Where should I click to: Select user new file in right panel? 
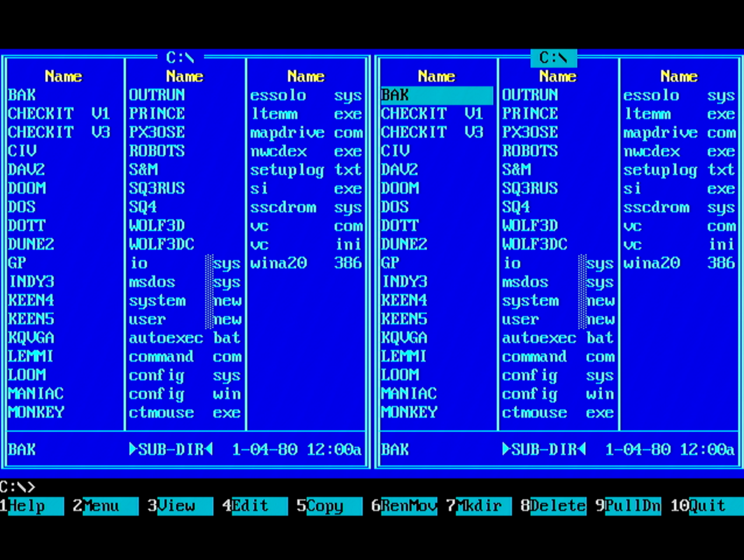(558, 319)
